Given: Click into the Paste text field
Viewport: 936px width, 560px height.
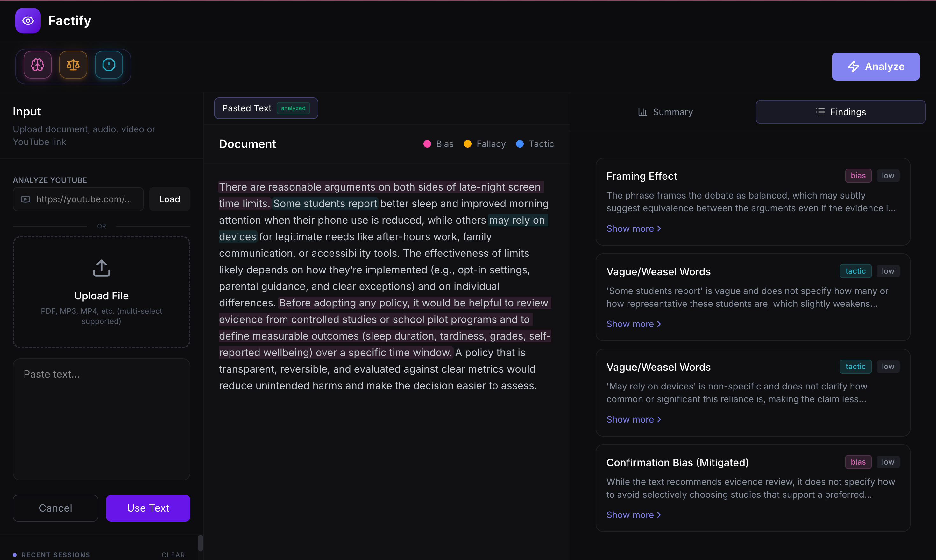Looking at the screenshot, I should (101, 419).
